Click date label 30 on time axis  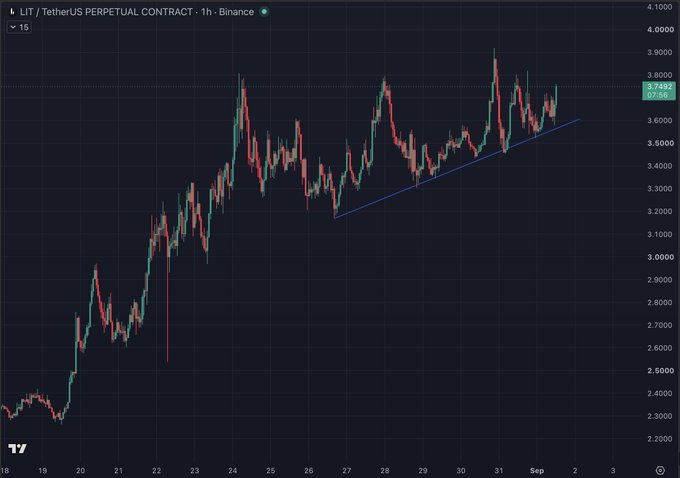[x=461, y=471]
